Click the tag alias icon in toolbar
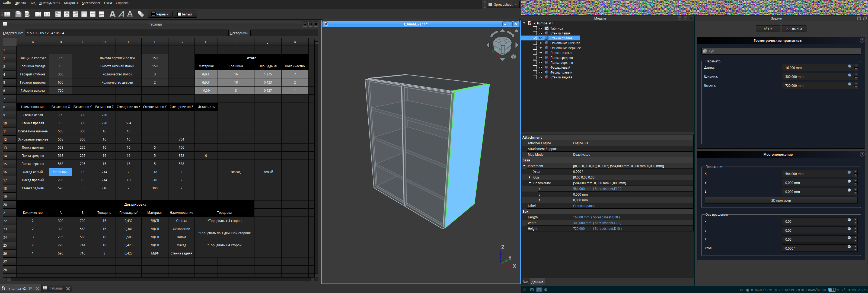 pyautogui.click(x=141, y=14)
